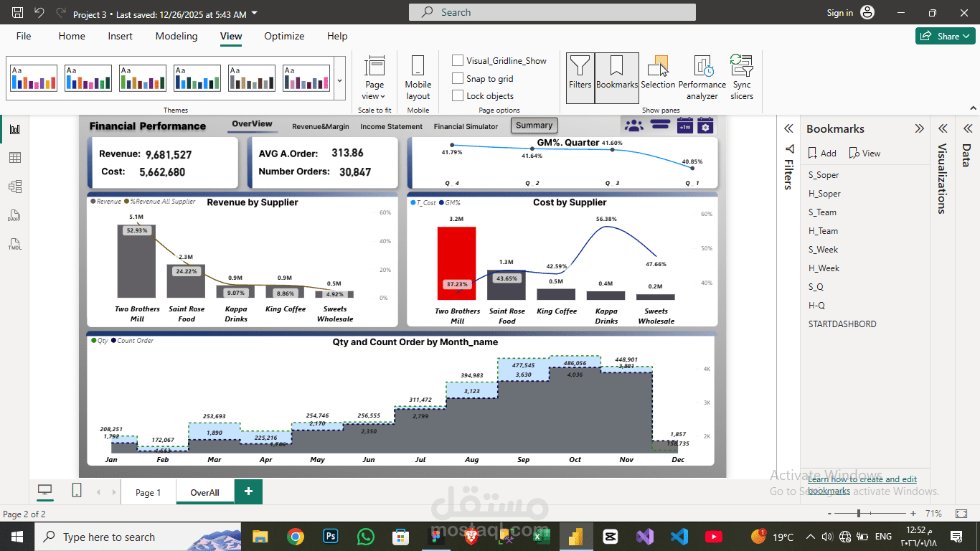Viewport: 980px width, 551px height.
Task: Click the Save icon in title bar
Action: 18,13
